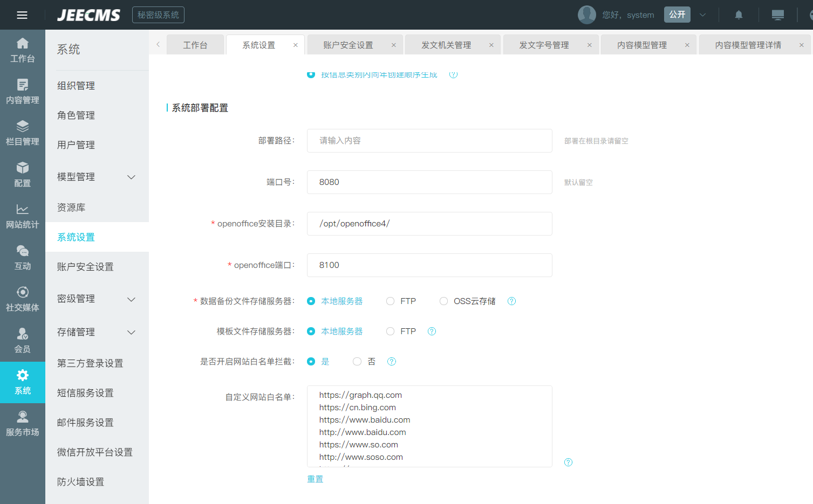Show help for 数据备份文件存储服务器
Image resolution: width=813 pixels, height=504 pixels.
512,301
